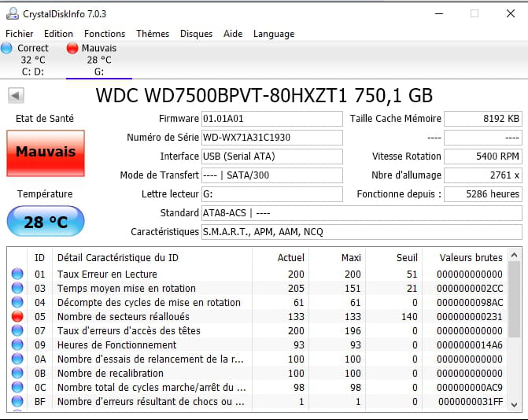The width and height of the screenshot is (528, 420).
Task: Click the Détail Caractéristique du ID column header
Action: coord(152,257)
